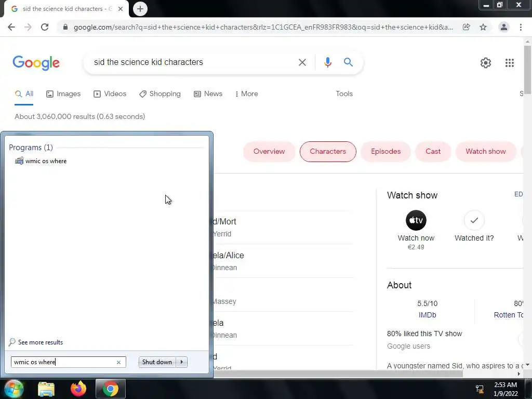Image resolution: width=532 pixels, height=399 pixels.
Task: Start voice search with microphone
Action: point(327,62)
